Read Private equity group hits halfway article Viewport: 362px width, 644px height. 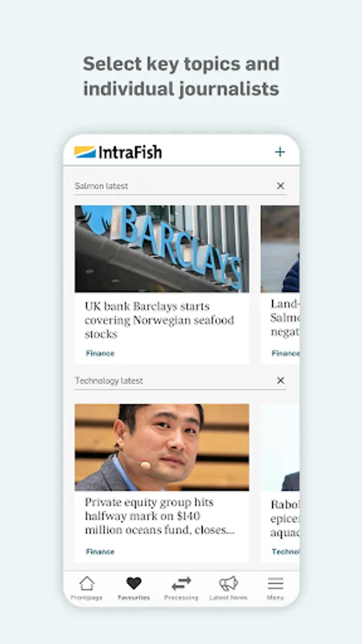click(160, 516)
